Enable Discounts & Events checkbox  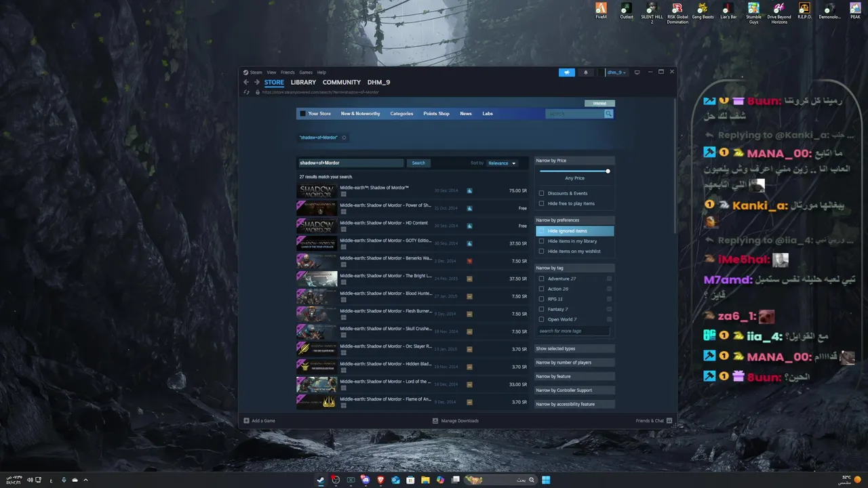541,193
